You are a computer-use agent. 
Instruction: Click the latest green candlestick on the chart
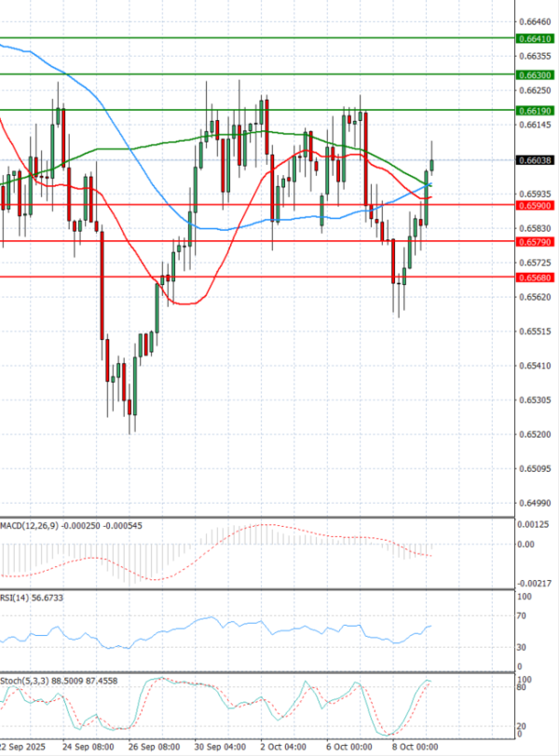coord(432,165)
